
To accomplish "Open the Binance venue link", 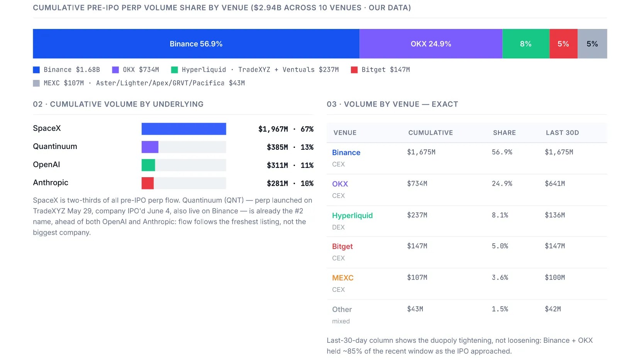I will pos(346,152).
